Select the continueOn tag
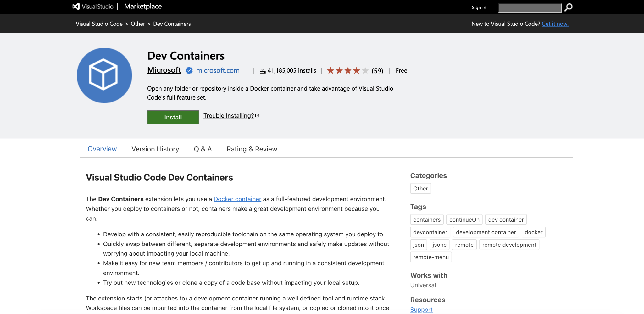This screenshot has height=314, width=644. (464, 220)
